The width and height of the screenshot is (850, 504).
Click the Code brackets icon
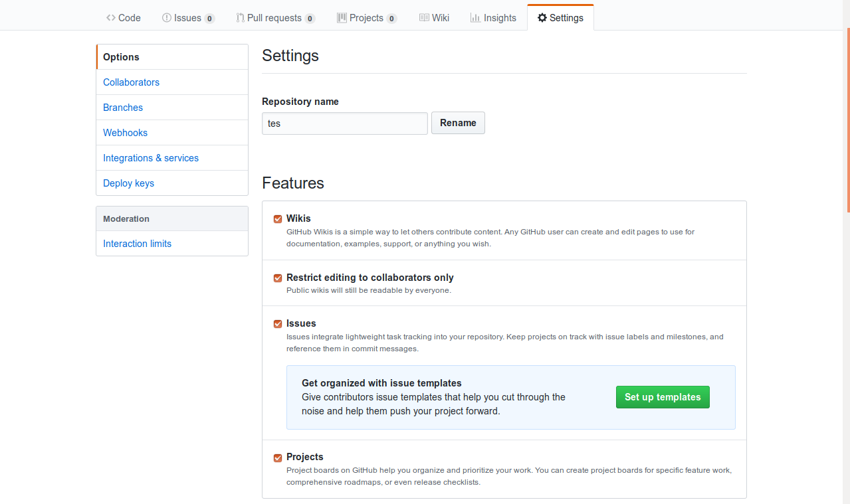[111, 18]
